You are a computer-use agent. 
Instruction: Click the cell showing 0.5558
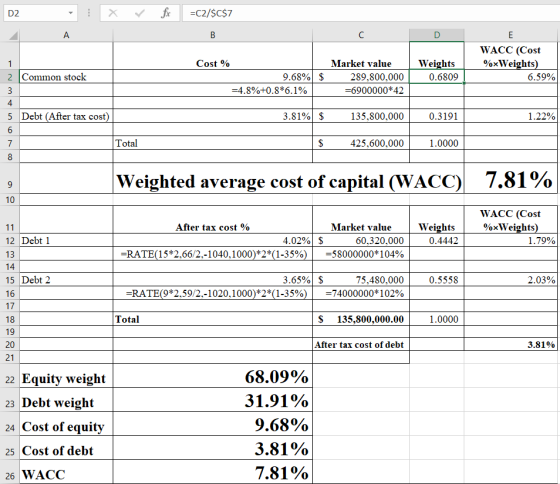pos(437,280)
